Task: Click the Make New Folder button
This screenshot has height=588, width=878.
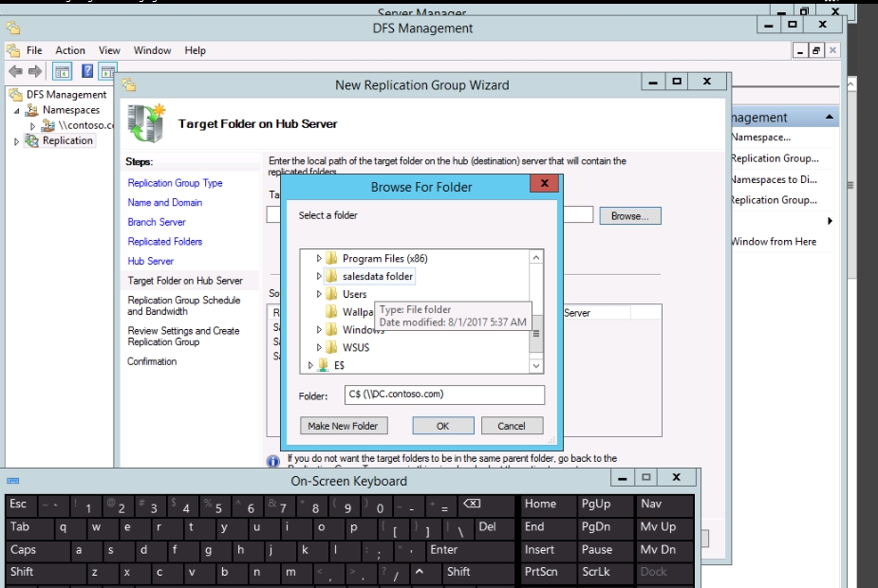Action: click(x=343, y=426)
